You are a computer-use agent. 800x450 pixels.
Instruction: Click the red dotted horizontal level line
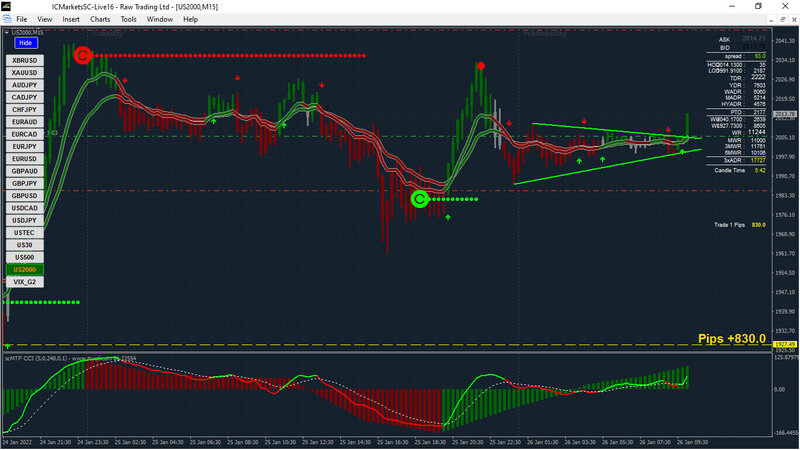[229, 55]
